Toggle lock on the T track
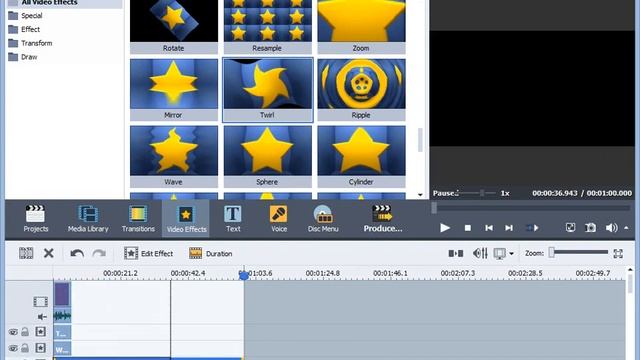The height and width of the screenshot is (360, 640). [x=25, y=331]
